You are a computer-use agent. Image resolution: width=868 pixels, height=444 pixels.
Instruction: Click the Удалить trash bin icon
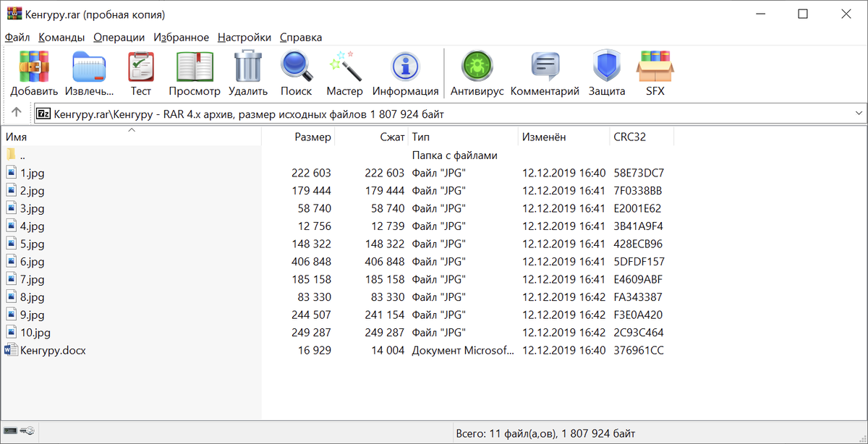click(248, 67)
